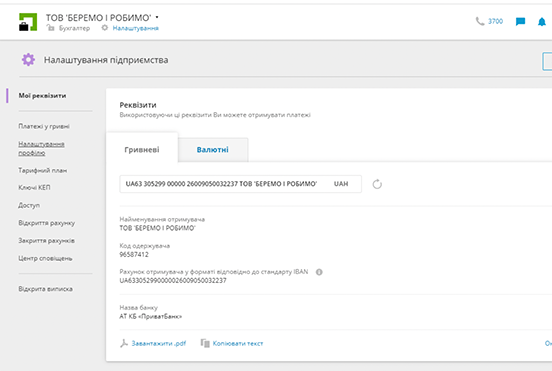The height and width of the screenshot is (371, 552).
Task: Open Відкрита виписка in the sidebar
Action: tap(45, 289)
